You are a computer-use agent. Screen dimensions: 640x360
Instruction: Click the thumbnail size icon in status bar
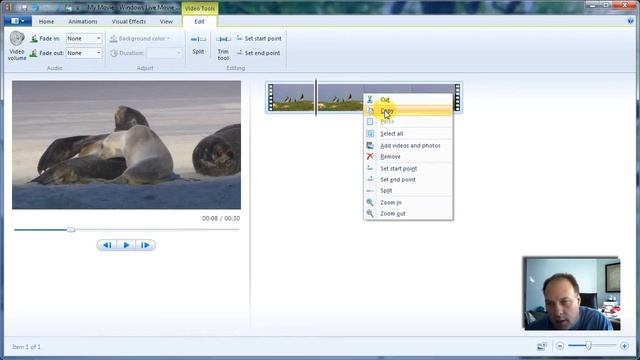pyautogui.click(x=542, y=346)
